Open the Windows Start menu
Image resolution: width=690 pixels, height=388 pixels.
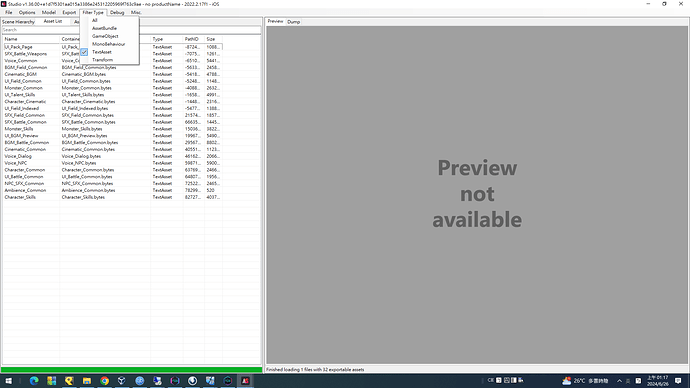8,381
